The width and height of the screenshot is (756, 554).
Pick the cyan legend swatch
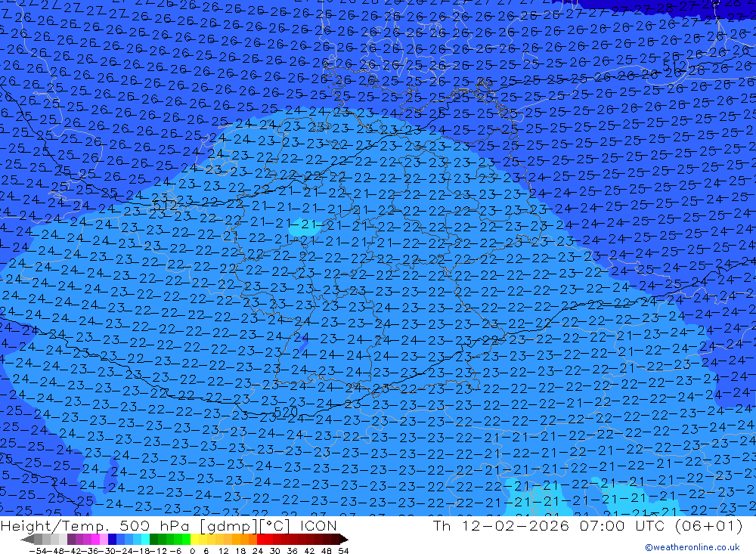(145, 539)
